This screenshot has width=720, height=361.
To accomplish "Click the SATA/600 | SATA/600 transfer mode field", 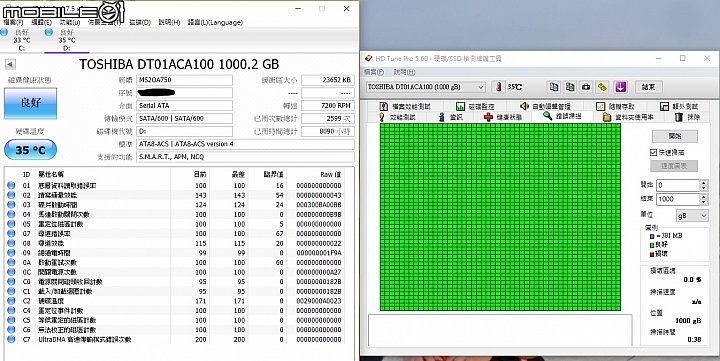I will [x=185, y=118].
